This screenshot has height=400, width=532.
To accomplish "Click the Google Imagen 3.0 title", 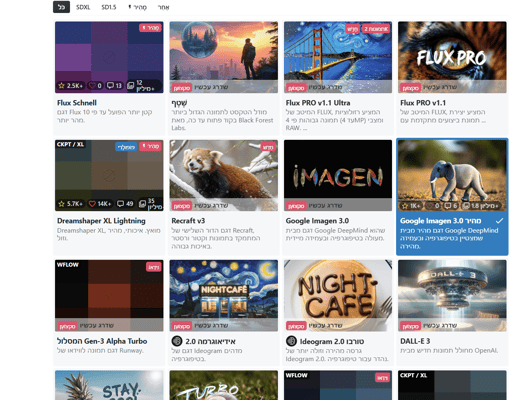I will point(317,221).
